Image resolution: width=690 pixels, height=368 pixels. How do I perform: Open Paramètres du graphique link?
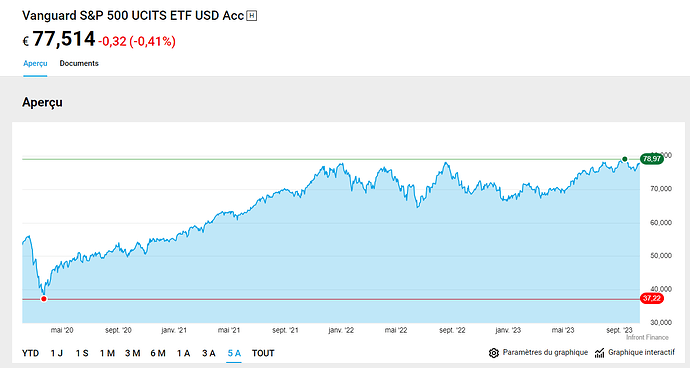[x=545, y=353]
